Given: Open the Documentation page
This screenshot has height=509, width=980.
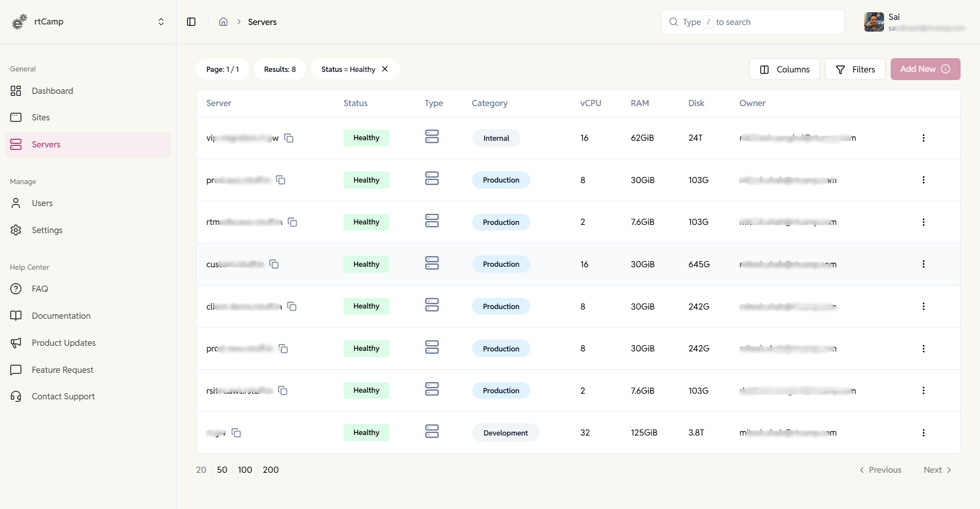Looking at the screenshot, I should (61, 316).
